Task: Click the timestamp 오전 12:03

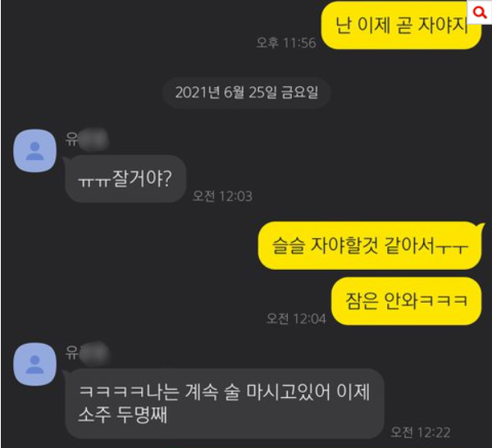Action: tap(222, 196)
